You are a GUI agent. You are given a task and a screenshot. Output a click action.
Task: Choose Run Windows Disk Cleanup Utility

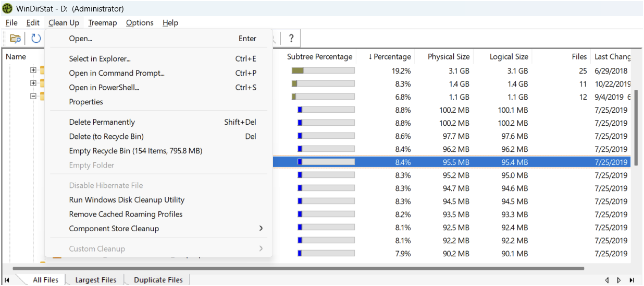[x=158, y=200]
